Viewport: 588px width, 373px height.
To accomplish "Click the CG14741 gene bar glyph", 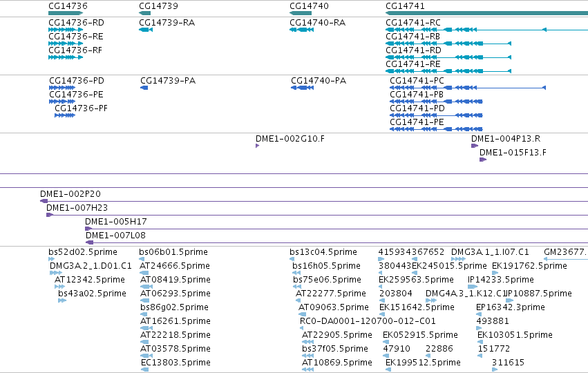I will [x=486, y=13].
